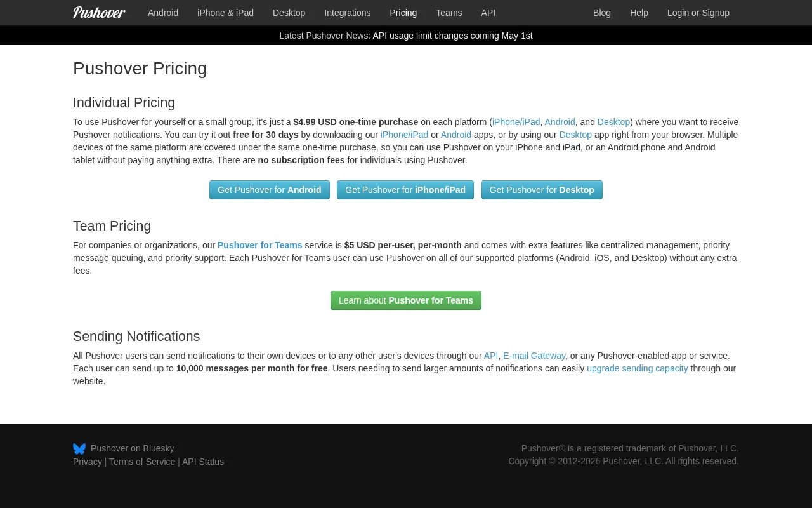Follow iPhone/iPad link after 'downloading our'
The height and width of the screenshot is (508, 812).
404,135
